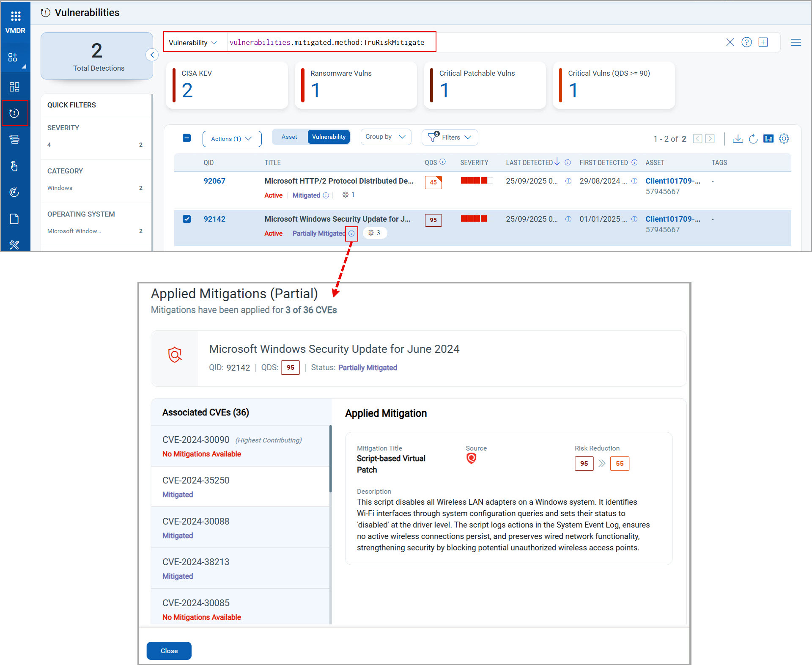
Task: Open the Group by dropdown
Action: coord(385,137)
